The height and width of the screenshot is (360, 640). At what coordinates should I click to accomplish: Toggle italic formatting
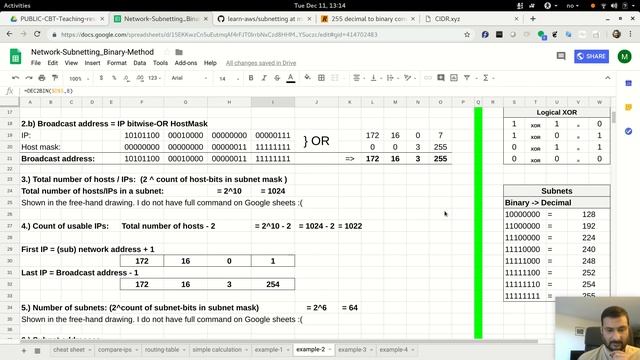click(x=264, y=78)
